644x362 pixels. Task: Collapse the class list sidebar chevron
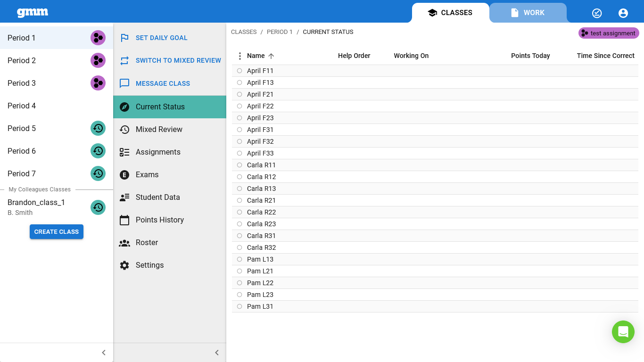pos(104,353)
